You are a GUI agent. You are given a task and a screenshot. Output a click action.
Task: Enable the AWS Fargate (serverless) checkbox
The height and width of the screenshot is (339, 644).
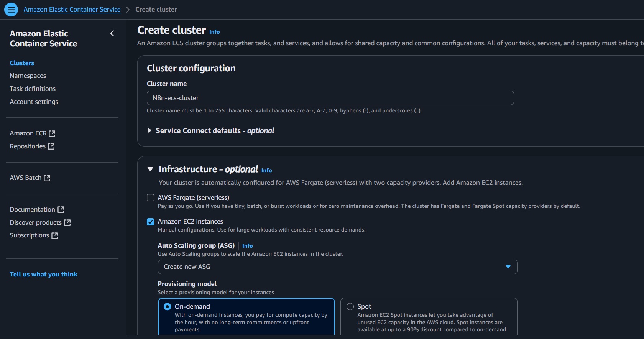151,198
